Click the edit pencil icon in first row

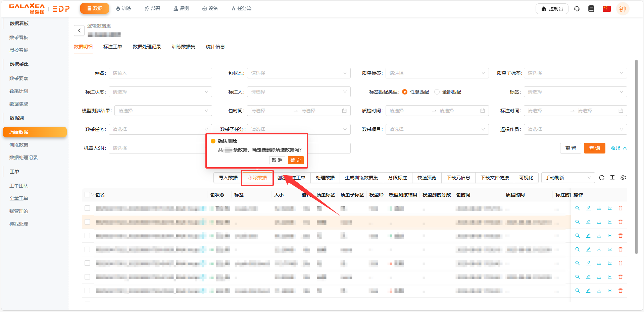588,208
